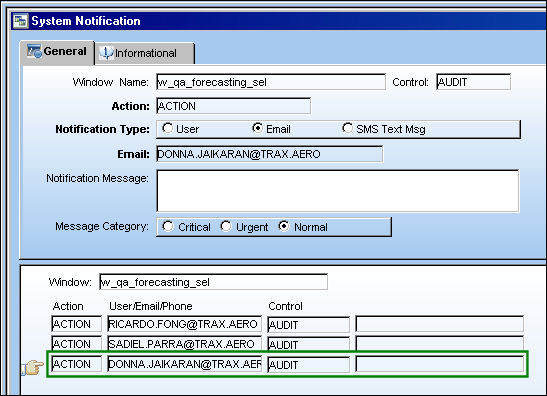This screenshot has width=547, height=396.
Task: Click the Action field in General tab
Action: coord(233,106)
